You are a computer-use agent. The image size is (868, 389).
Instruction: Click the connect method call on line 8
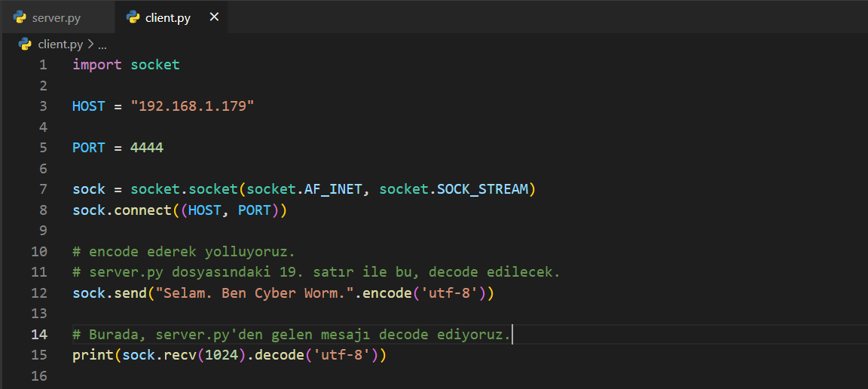(x=142, y=210)
